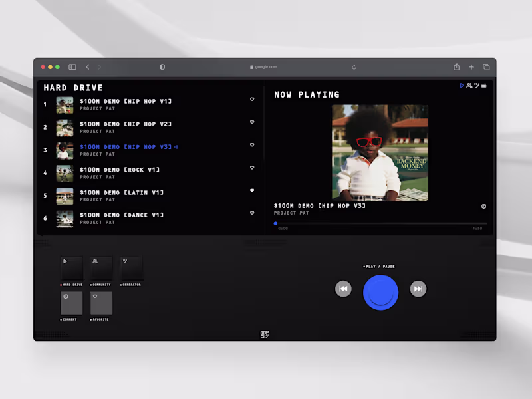Screen dimensions: 532x399
Task: Open a new Safari tab
Action: [x=471, y=67]
